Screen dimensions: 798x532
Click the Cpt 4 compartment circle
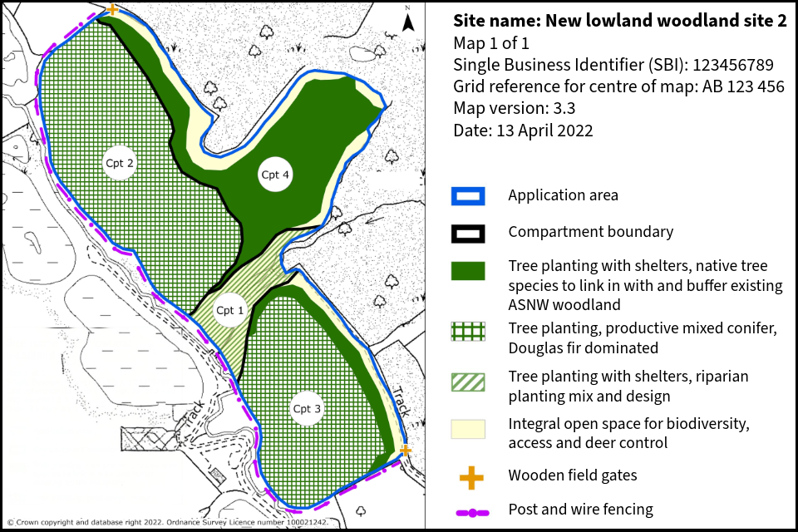(275, 175)
